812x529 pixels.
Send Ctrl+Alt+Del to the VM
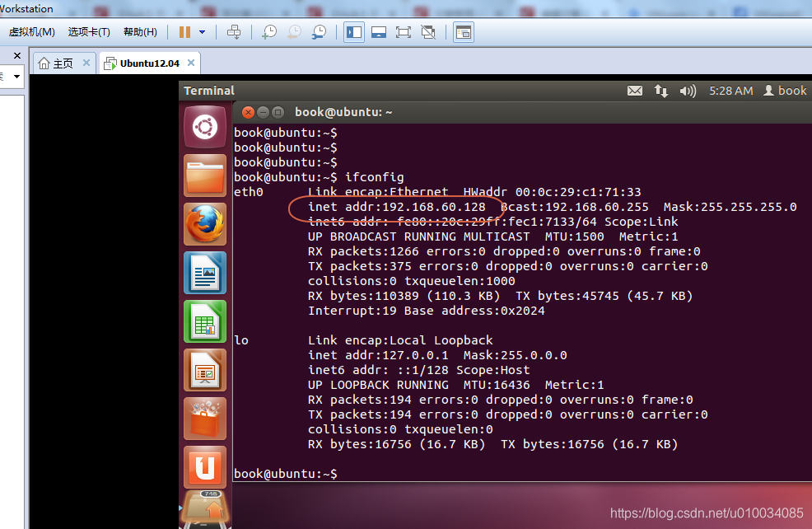[234, 32]
